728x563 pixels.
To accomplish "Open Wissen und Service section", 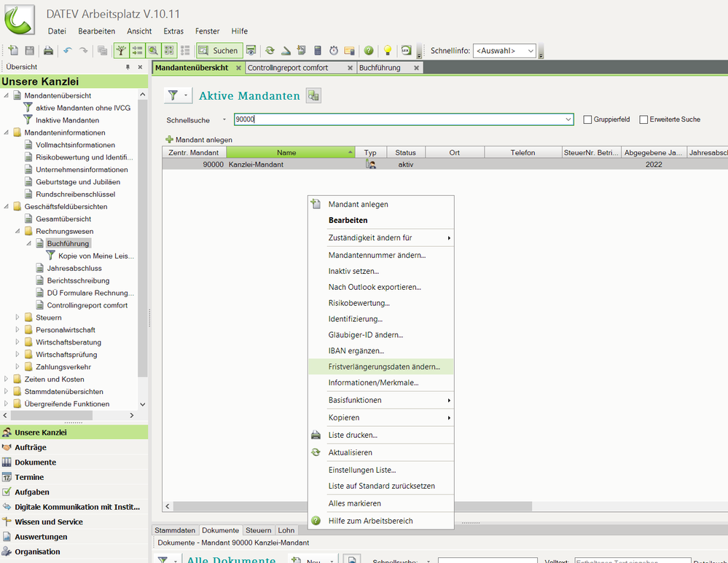I will 74,521.
